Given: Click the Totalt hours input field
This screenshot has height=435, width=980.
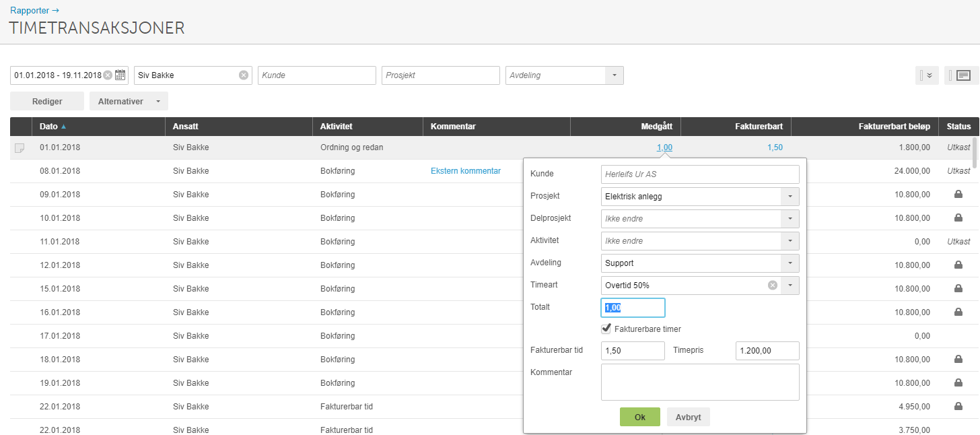Looking at the screenshot, I should [633, 308].
